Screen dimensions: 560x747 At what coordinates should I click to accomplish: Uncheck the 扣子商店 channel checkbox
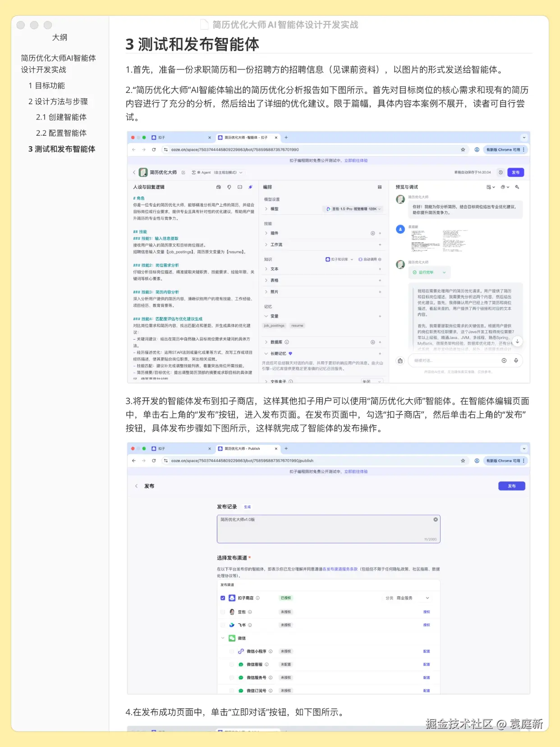pos(223,598)
